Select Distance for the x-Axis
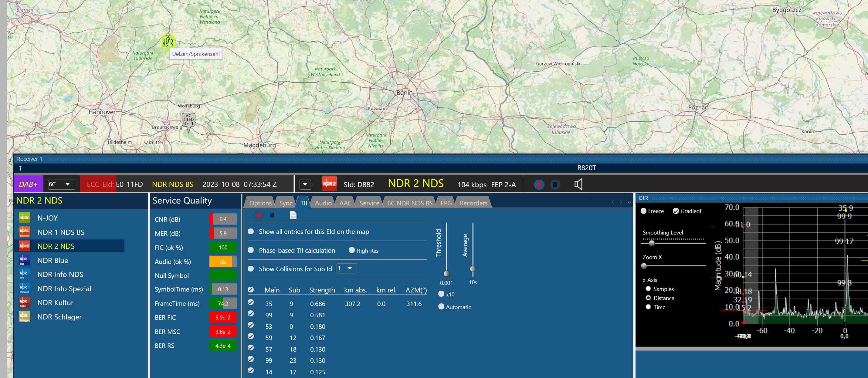The width and height of the screenshot is (868, 378). [648, 298]
